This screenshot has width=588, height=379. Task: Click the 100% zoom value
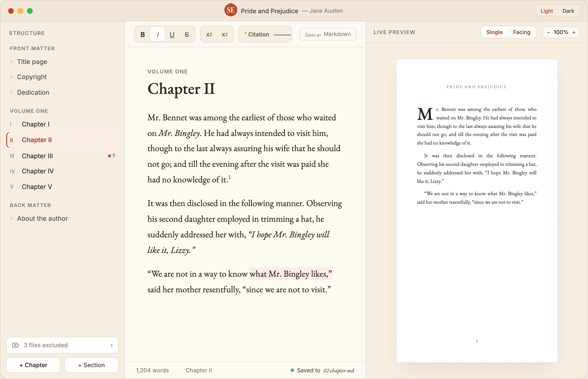coord(561,32)
